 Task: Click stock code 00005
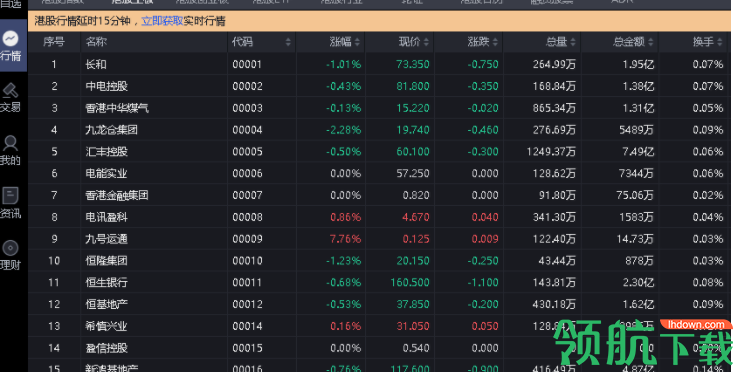247,151
